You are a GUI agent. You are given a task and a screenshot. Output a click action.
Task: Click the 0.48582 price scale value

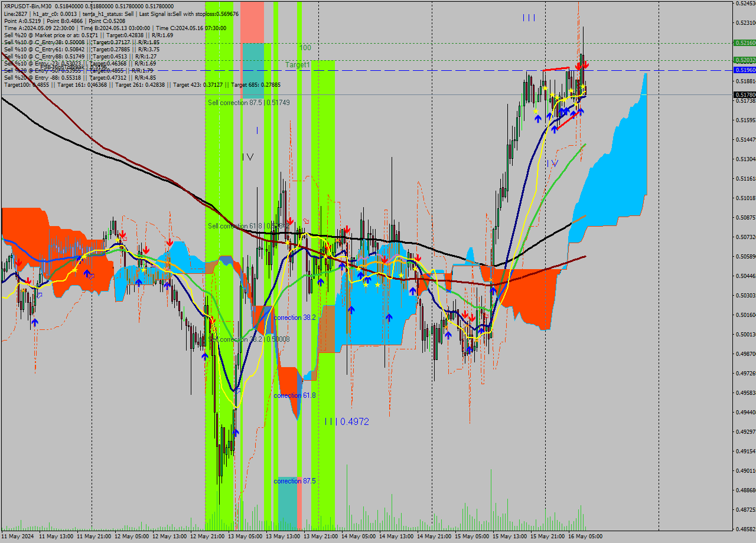pos(745,529)
